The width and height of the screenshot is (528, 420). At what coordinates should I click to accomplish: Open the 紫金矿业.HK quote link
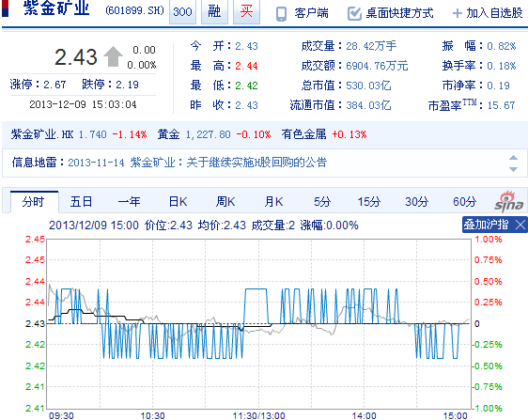[42, 134]
